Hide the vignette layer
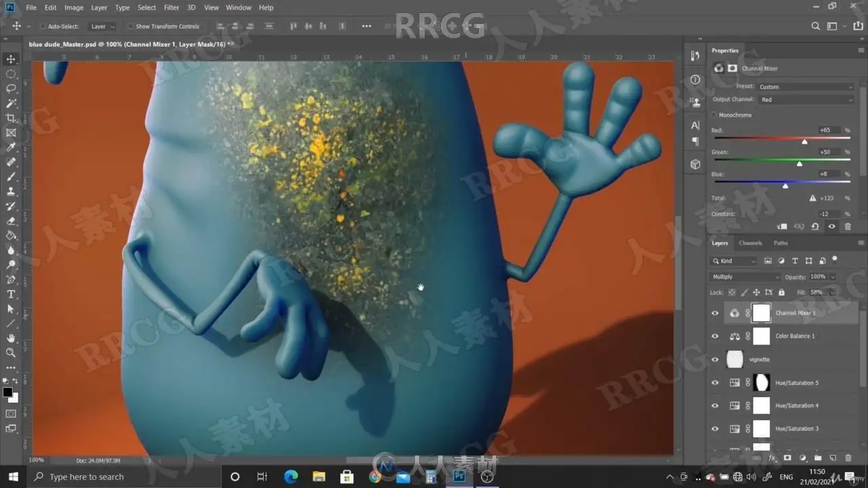 tap(715, 359)
